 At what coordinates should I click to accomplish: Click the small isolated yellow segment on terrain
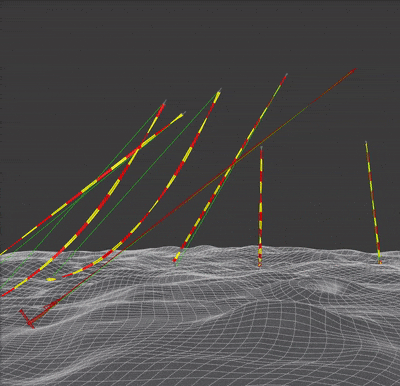(x=51, y=279)
